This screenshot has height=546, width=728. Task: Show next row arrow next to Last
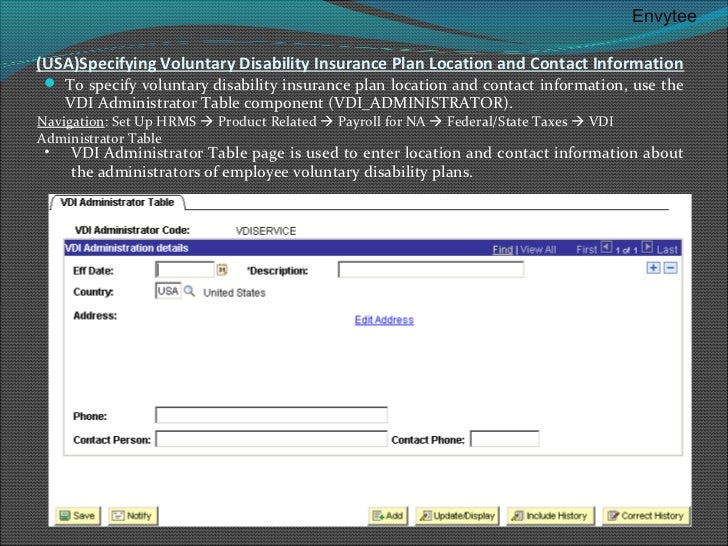click(x=647, y=247)
